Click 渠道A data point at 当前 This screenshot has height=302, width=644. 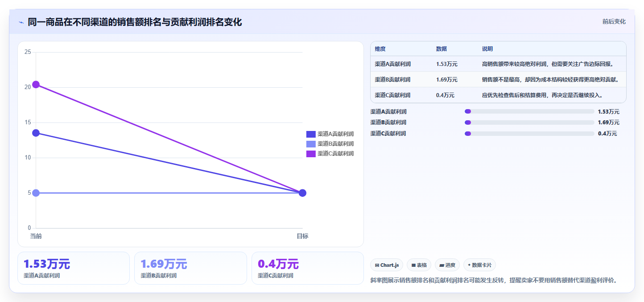(x=36, y=133)
